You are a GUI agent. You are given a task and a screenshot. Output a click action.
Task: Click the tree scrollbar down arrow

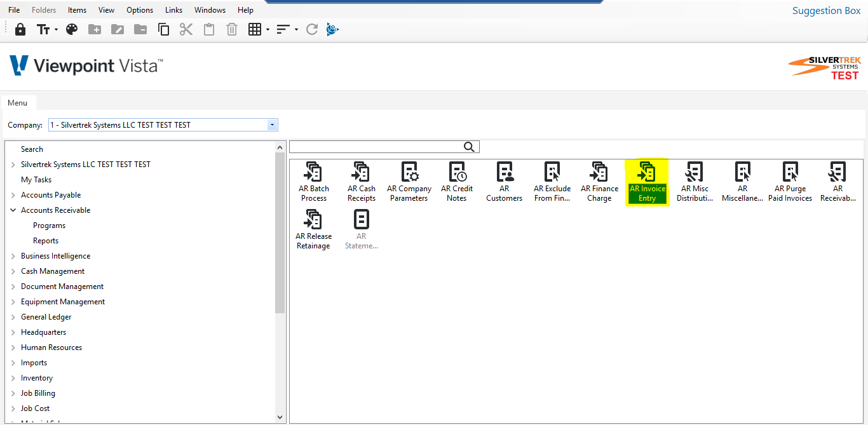[280, 417]
